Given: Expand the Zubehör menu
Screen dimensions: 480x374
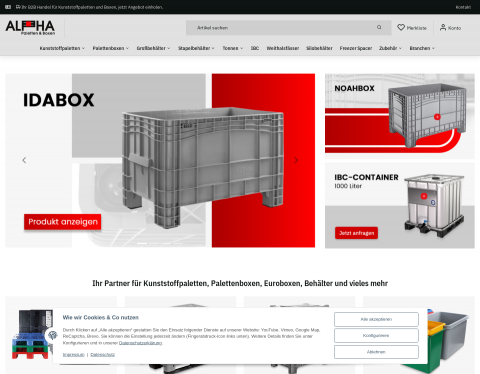Looking at the screenshot, I should pos(390,48).
